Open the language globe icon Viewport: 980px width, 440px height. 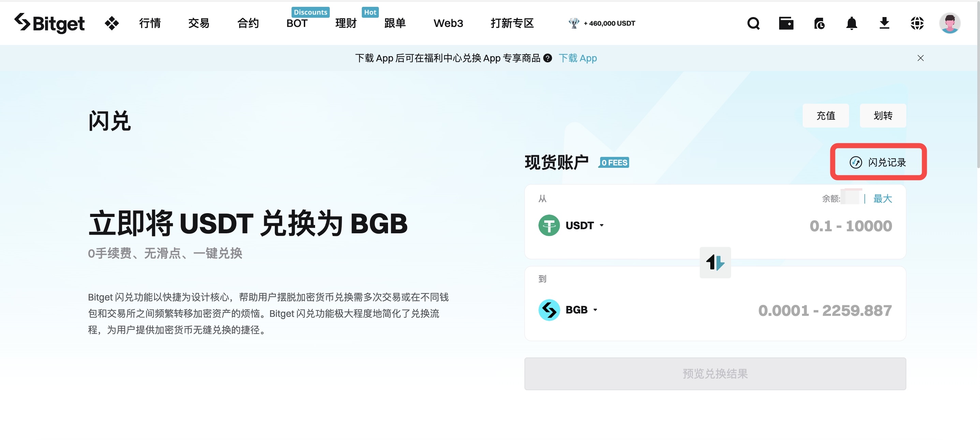click(917, 23)
